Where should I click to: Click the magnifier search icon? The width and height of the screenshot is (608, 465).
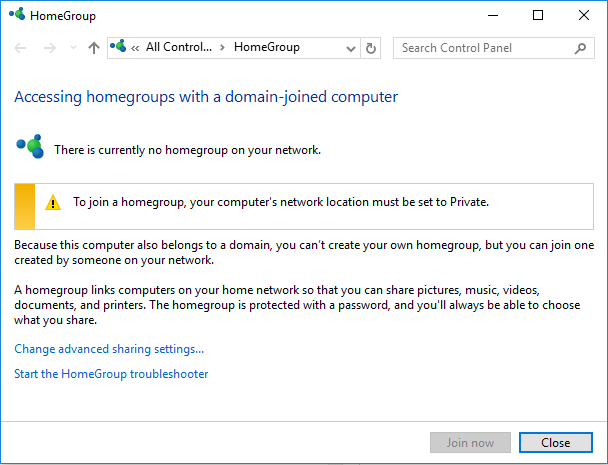pos(580,48)
